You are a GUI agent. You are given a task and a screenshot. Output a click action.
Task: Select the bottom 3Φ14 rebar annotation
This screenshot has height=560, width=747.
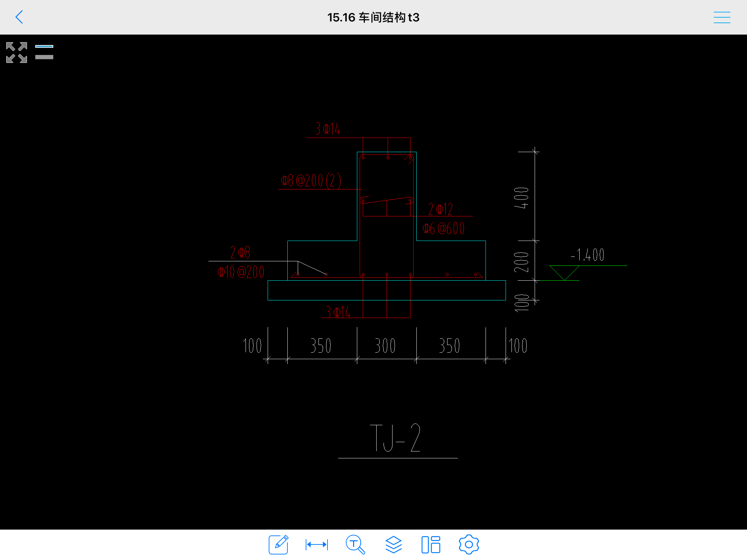click(x=338, y=312)
